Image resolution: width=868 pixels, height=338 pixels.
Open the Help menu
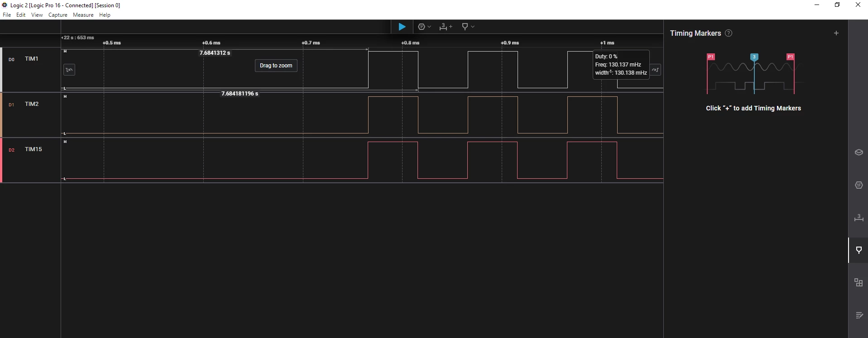[105, 15]
